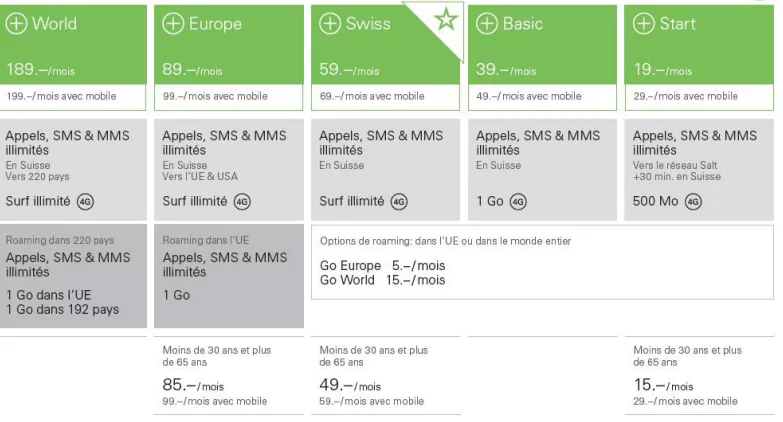
Task: Click the plus icon beside Europe
Action: pos(174,24)
